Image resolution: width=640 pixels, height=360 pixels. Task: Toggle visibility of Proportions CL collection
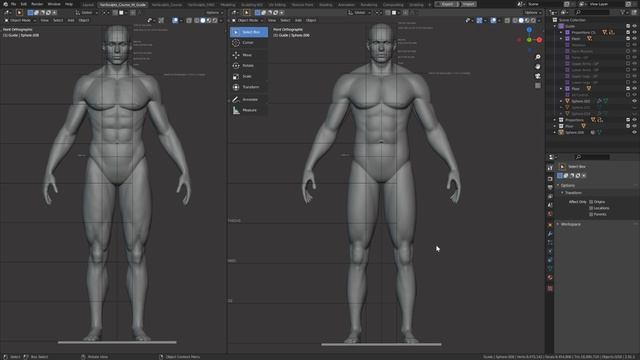point(634,32)
